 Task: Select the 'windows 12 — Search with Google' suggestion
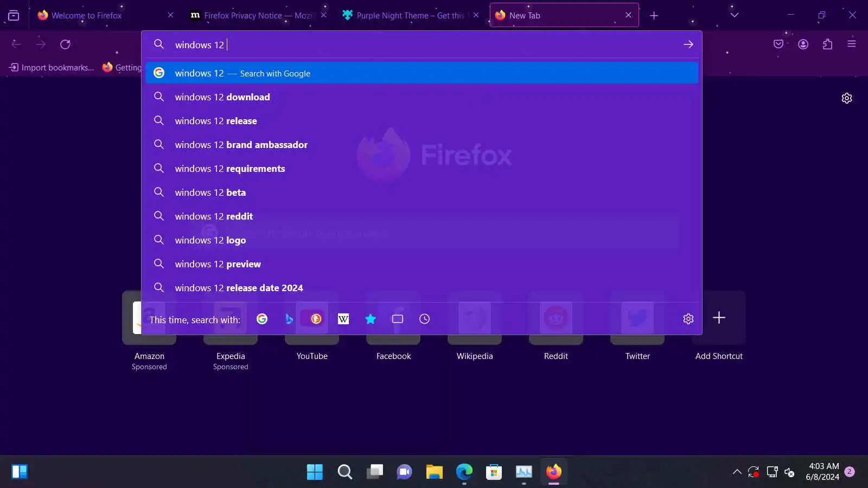click(422, 73)
